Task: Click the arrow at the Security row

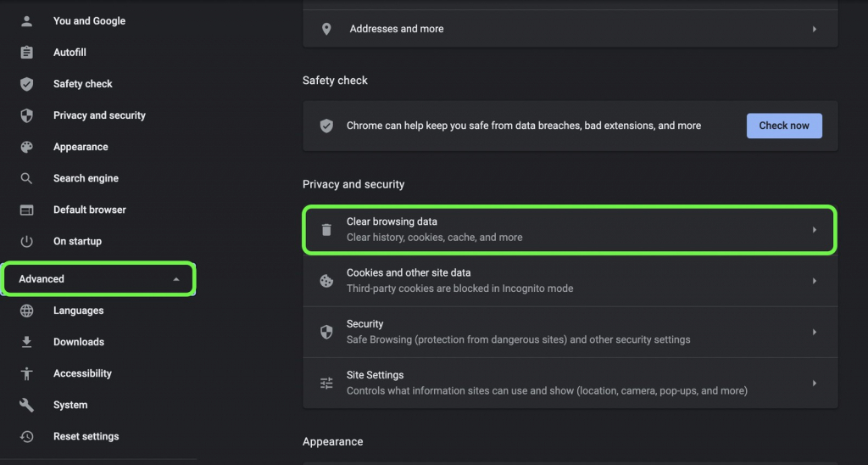Action: (x=815, y=332)
